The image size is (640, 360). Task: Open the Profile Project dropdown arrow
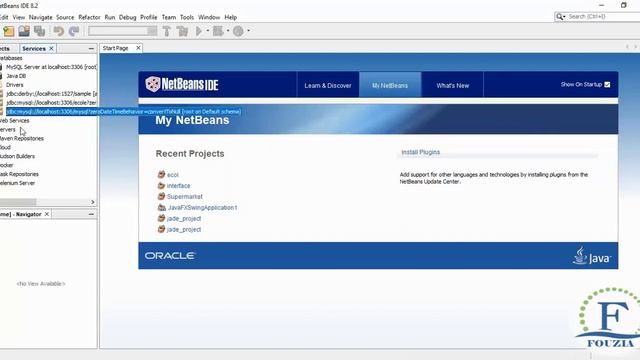248,31
